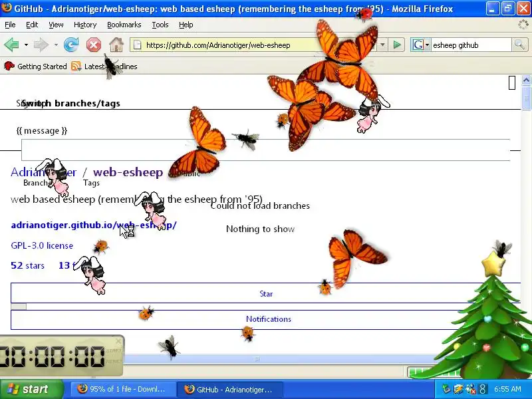Screen dimensions: 532x399
Task: Click the Notifications button
Action: click(x=269, y=319)
